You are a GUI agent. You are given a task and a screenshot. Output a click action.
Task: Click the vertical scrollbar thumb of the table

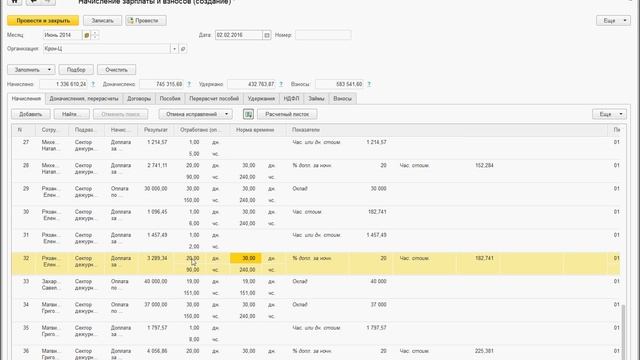click(623, 331)
